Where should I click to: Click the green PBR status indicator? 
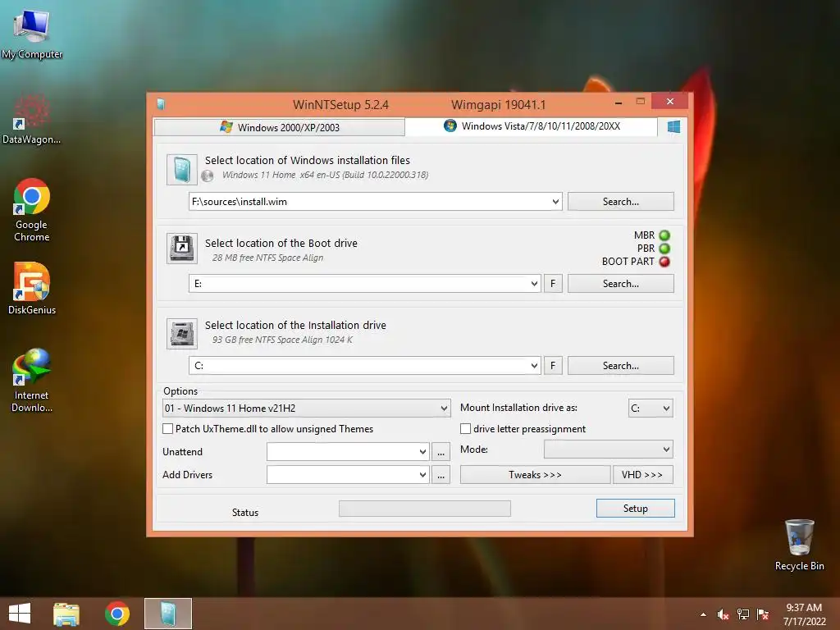664,249
